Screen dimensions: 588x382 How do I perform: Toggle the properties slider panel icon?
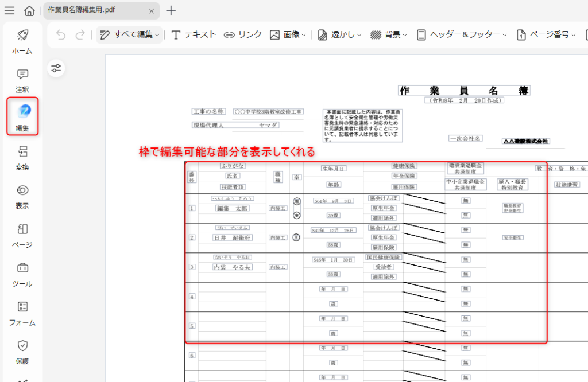tap(56, 68)
